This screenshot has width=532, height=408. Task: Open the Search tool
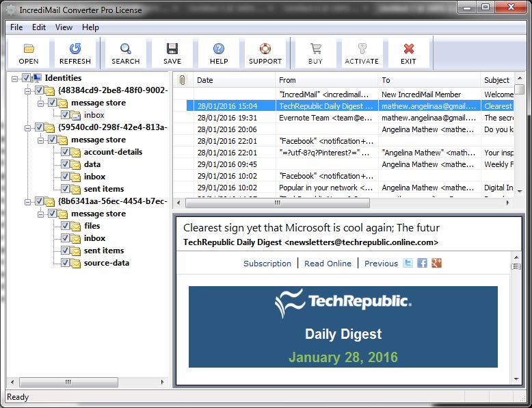(x=125, y=53)
